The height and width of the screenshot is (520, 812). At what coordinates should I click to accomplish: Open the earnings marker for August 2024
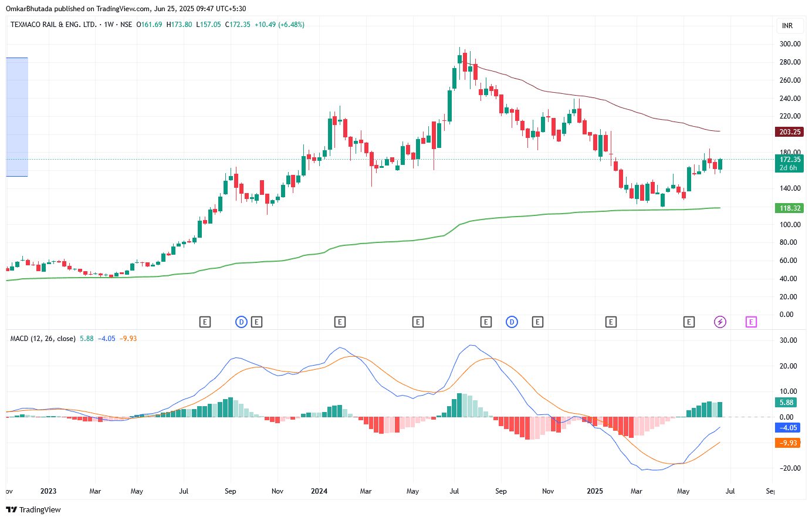486,322
